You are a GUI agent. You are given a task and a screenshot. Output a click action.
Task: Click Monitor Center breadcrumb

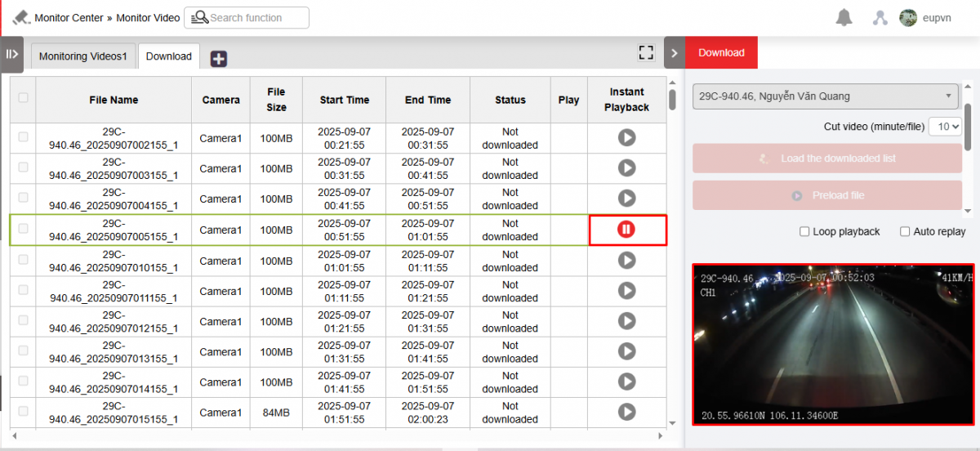pos(69,17)
